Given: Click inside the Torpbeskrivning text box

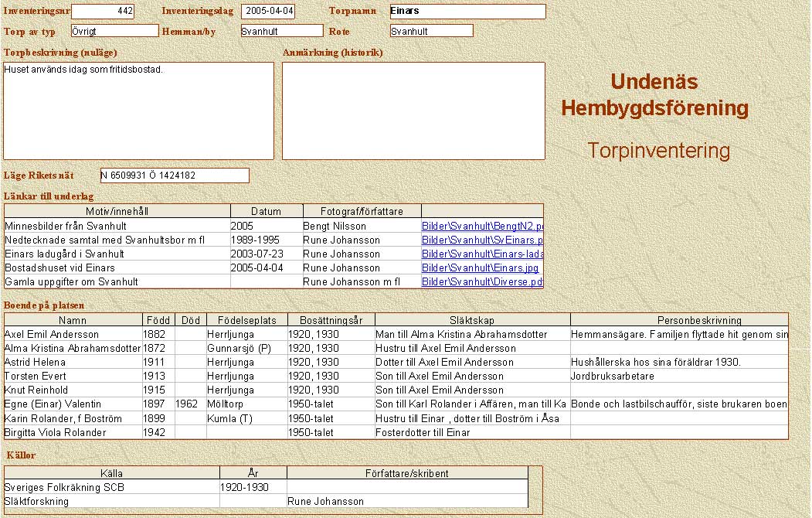Looking at the screenshot, I should (139, 111).
